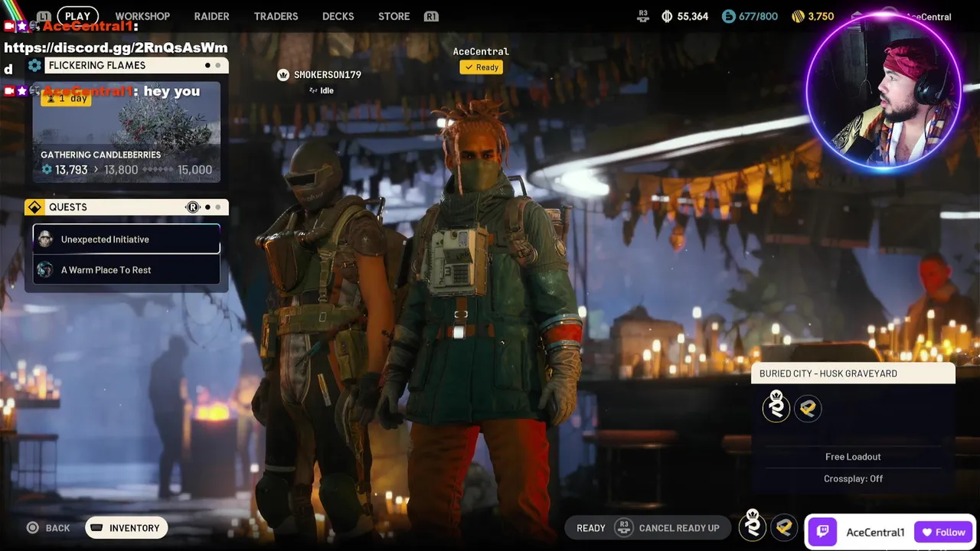This screenshot has height=551, width=980.
Task: Select second page dot in Flickering Flames
Action: 217,66
